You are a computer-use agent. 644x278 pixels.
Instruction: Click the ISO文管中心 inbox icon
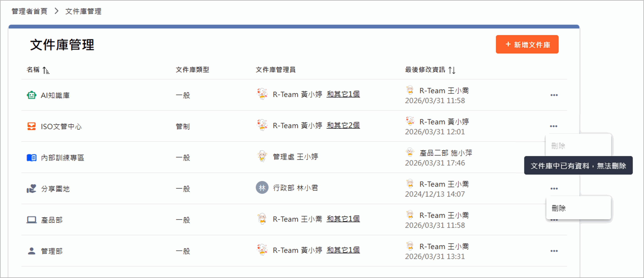(31, 126)
